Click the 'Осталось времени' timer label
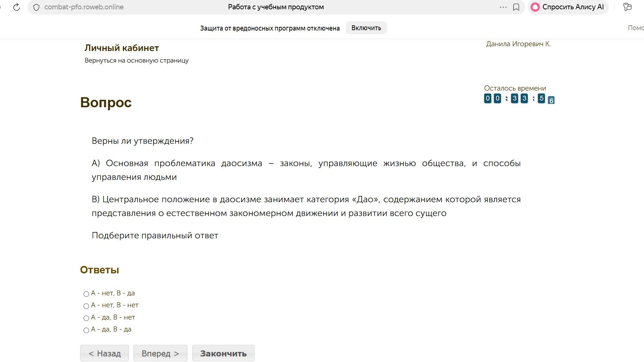Image resolution: width=644 pixels, height=362 pixels. click(x=515, y=88)
